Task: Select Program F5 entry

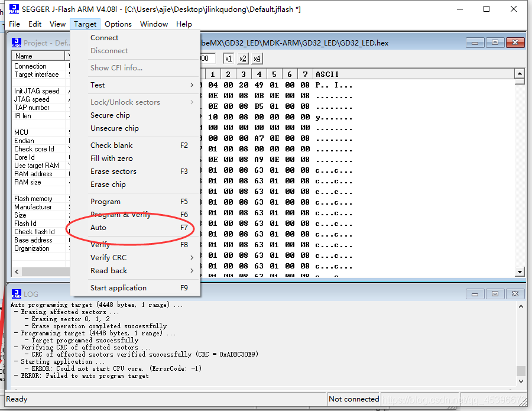Action: (x=135, y=202)
